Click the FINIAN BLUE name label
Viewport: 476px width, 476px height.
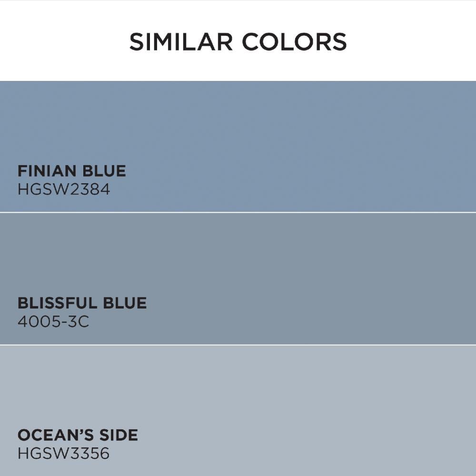pos(72,171)
